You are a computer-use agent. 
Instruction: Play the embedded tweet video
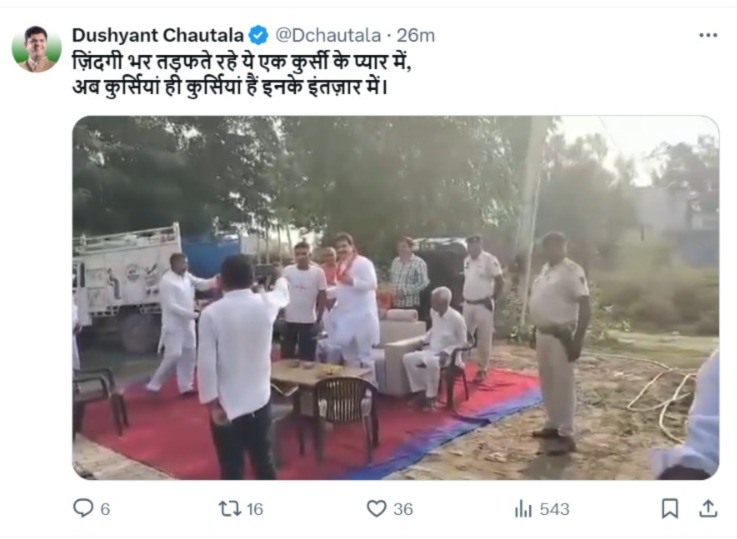pos(396,298)
